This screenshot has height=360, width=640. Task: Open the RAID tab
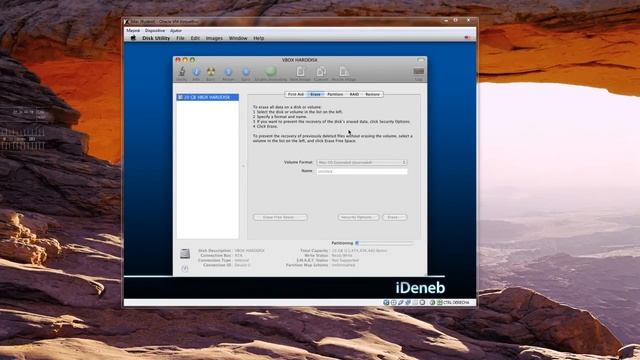click(x=354, y=94)
